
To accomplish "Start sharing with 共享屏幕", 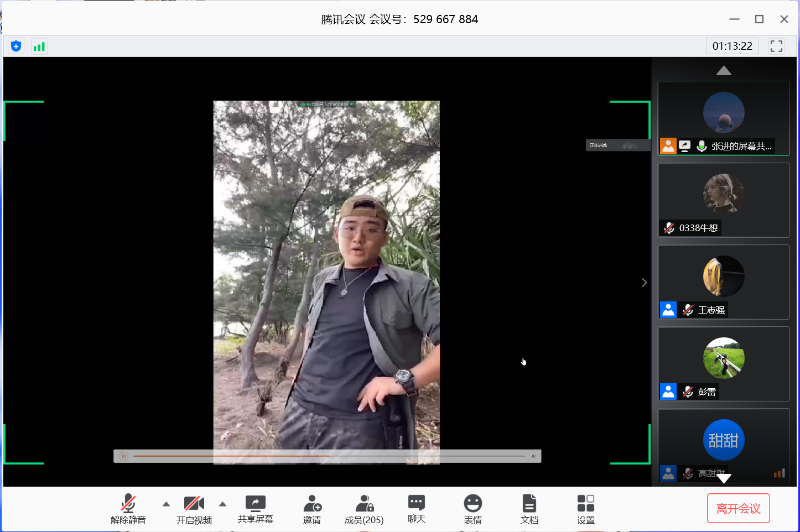I will click(x=255, y=509).
